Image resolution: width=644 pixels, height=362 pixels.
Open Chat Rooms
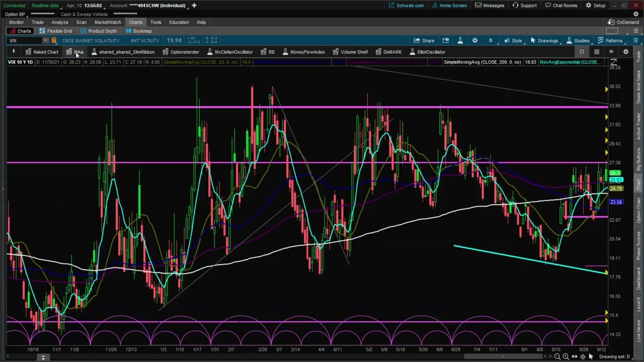tap(561, 6)
